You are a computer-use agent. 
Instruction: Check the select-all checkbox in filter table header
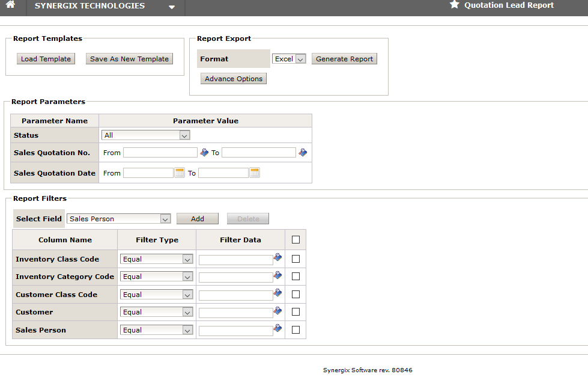295,238
